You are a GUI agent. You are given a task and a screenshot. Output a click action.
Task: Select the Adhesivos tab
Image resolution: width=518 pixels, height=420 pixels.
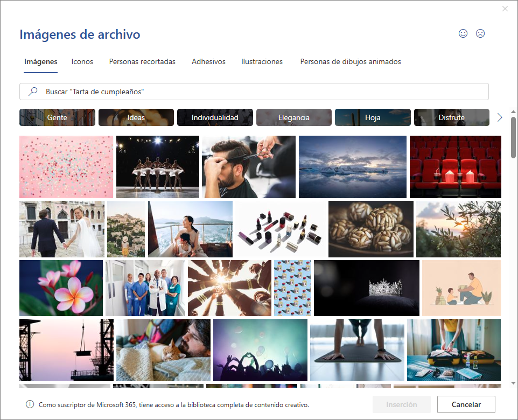click(208, 62)
